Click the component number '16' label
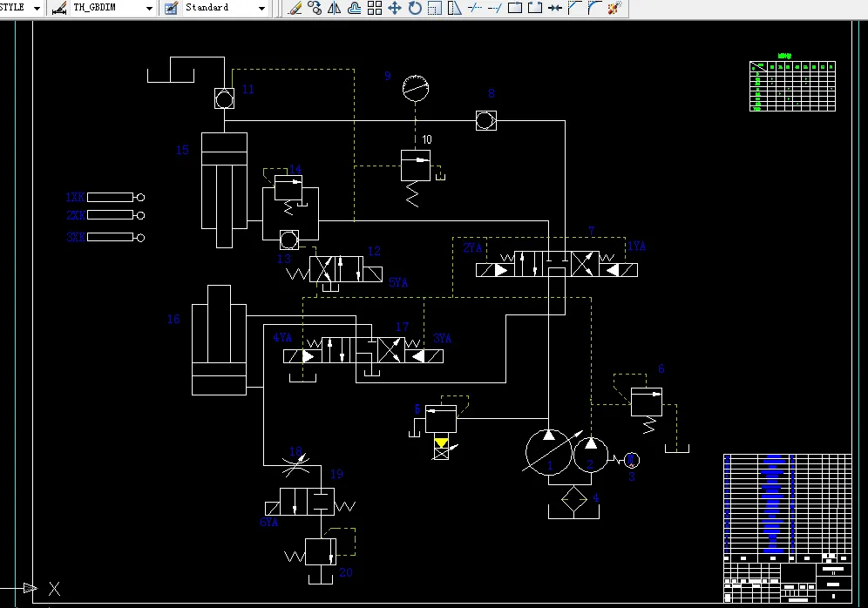The image size is (868, 608). pos(173,319)
